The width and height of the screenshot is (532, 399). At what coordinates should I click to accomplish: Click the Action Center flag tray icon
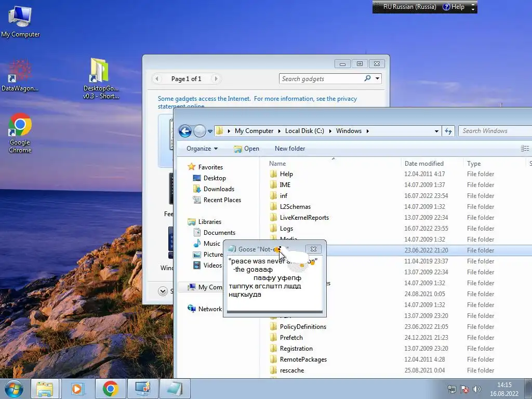click(464, 389)
